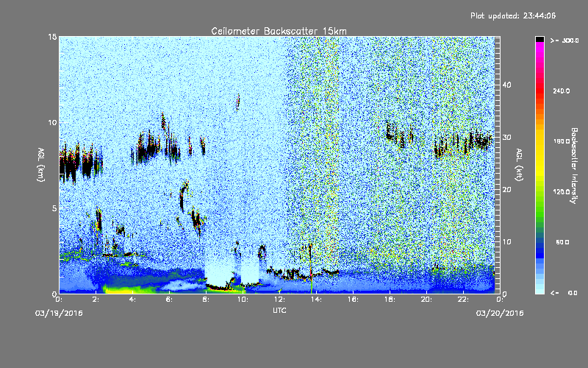Click the "16:" hour tick label
The width and height of the screenshot is (588, 368).
[x=354, y=300]
